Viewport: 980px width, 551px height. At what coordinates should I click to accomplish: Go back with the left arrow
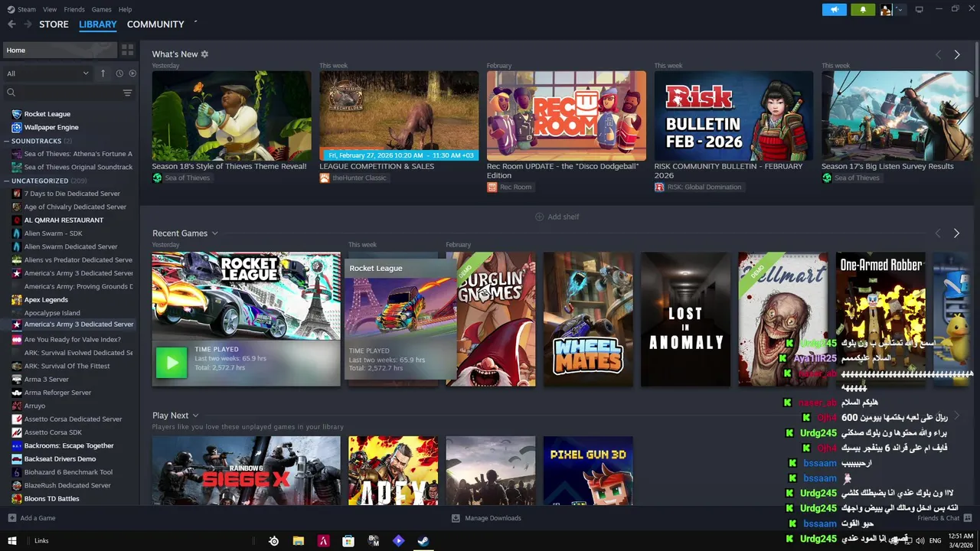[11, 24]
